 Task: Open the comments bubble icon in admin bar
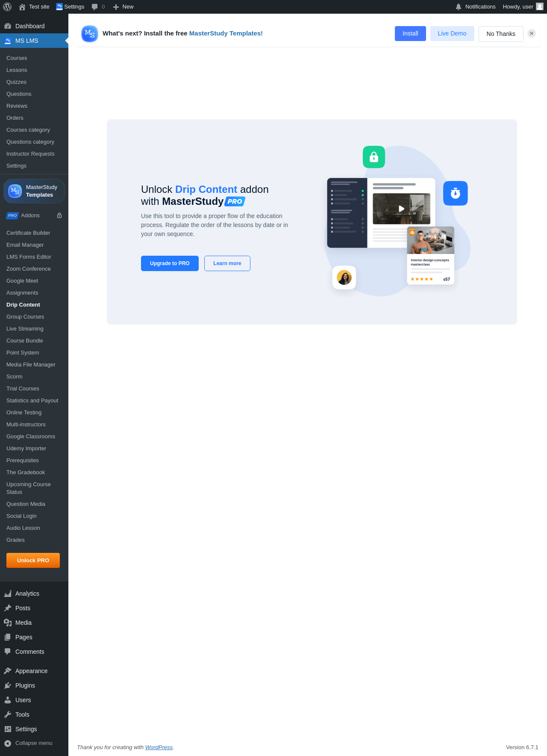click(x=95, y=7)
